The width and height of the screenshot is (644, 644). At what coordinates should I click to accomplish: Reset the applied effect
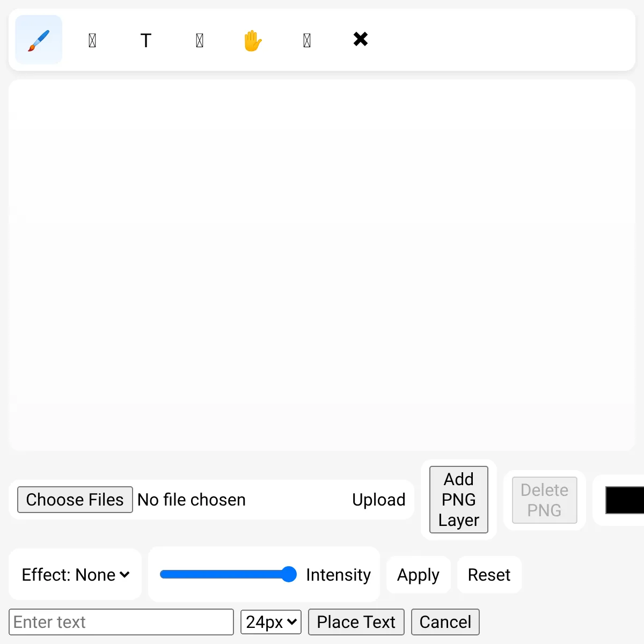pos(489,575)
